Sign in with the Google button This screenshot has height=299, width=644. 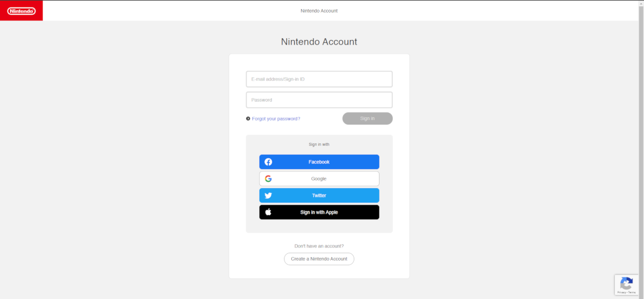point(319,179)
